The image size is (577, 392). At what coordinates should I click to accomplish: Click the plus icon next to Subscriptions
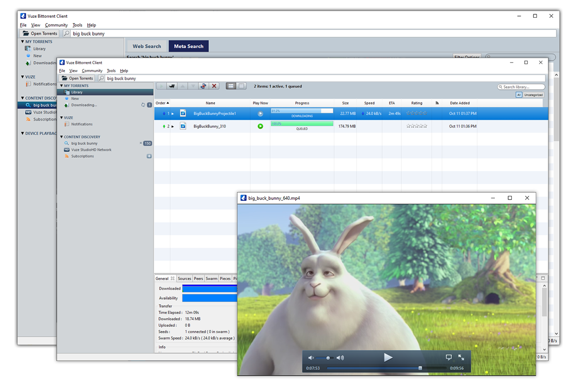coord(149,156)
